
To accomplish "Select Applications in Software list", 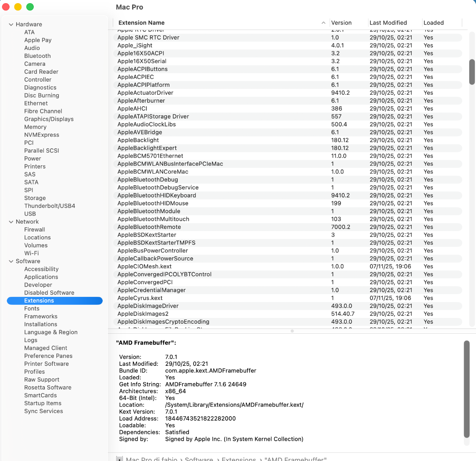I will pos(41,277).
